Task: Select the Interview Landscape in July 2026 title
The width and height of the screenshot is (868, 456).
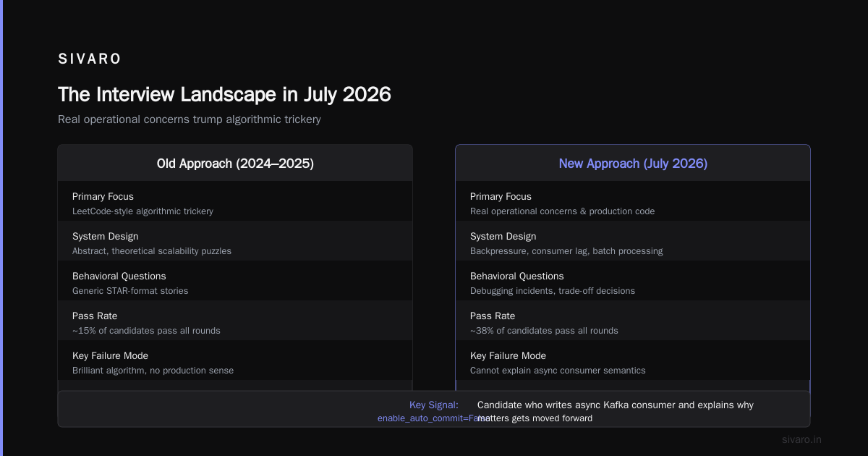Action: (224, 95)
